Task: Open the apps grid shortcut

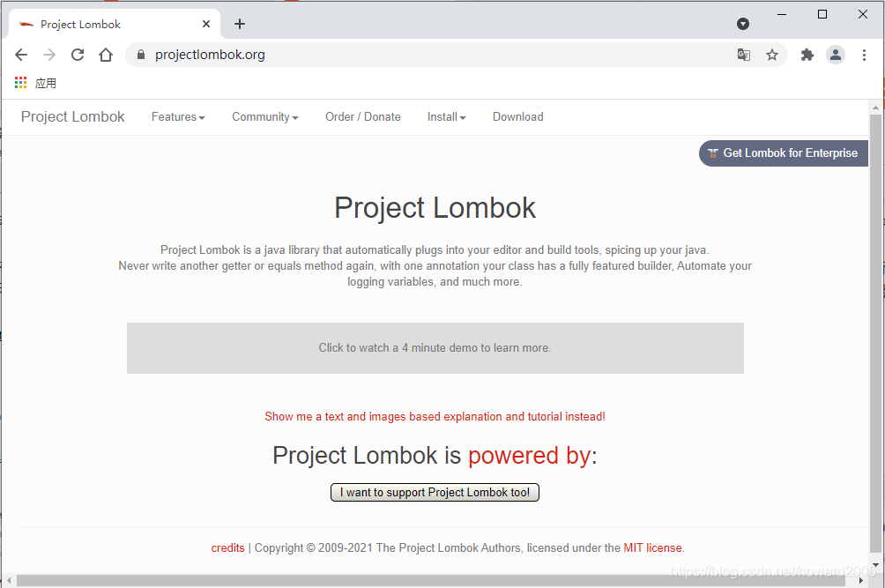Action: click(x=20, y=83)
